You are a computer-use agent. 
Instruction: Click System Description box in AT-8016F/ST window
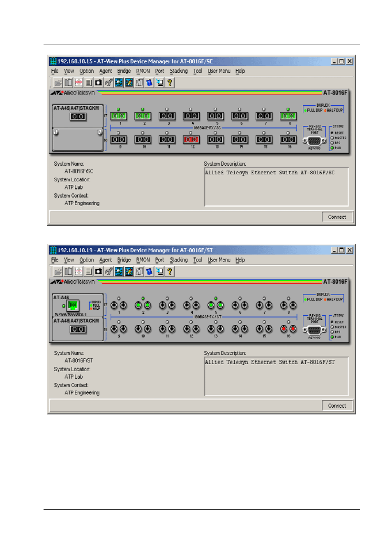[277, 376]
